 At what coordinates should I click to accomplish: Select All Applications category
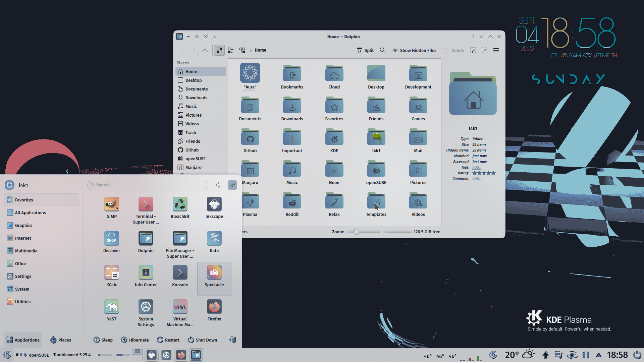[x=42, y=213]
